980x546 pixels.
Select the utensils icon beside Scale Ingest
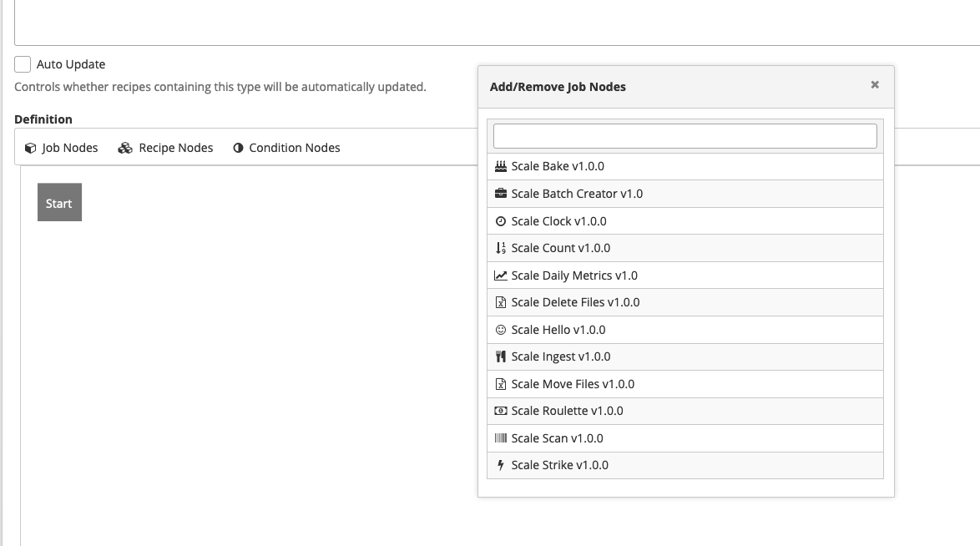pyautogui.click(x=501, y=356)
